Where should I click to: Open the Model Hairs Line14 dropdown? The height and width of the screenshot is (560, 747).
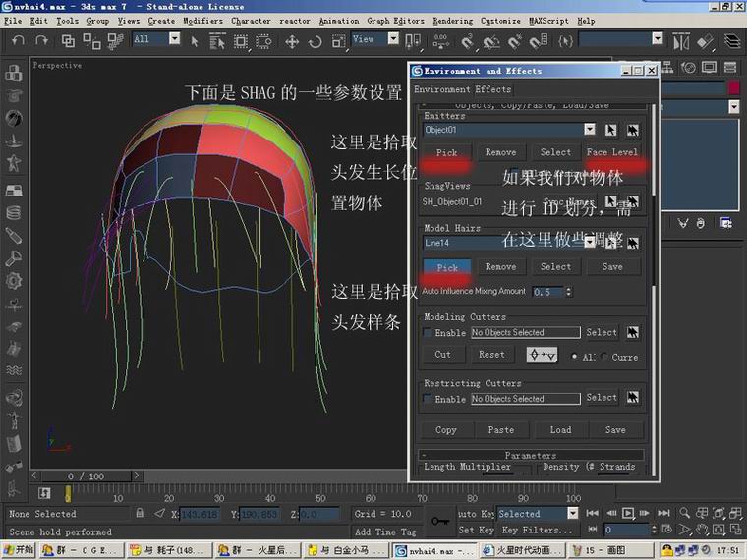click(x=590, y=242)
